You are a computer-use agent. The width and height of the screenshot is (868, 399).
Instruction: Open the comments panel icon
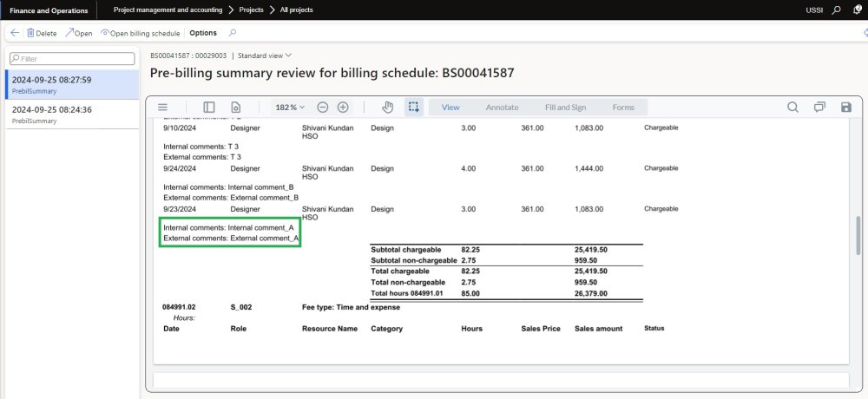click(x=819, y=107)
